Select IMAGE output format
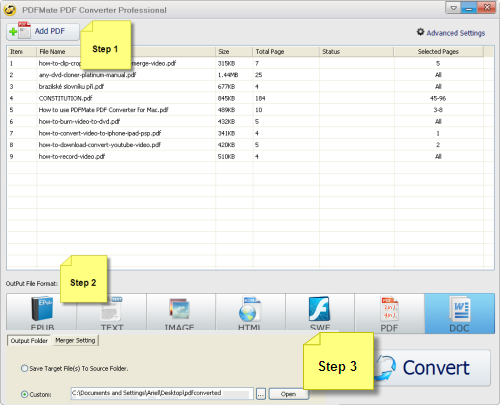 point(181,312)
